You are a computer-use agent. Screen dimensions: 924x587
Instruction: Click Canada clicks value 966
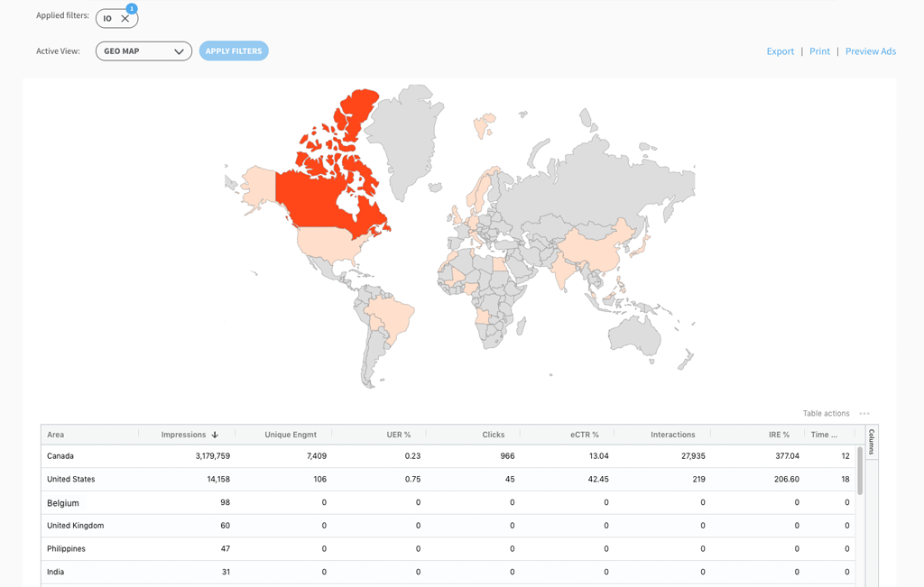pyautogui.click(x=507, y=456)
